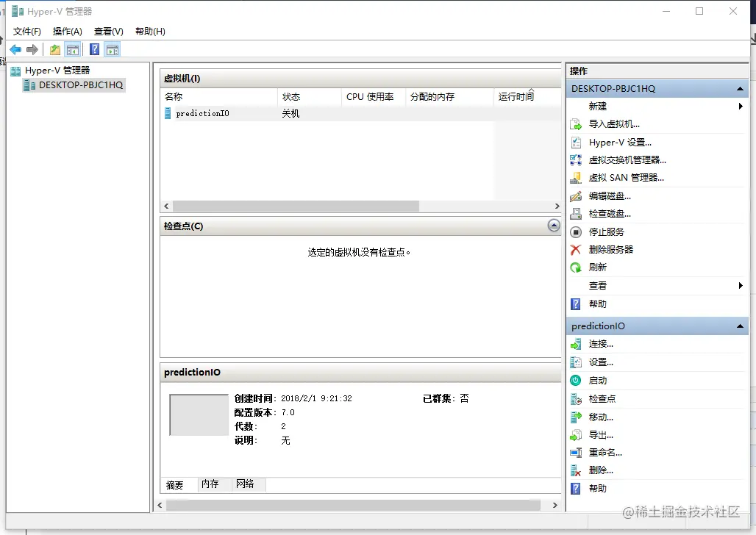Image resolution: width=756 pixels, height=535 pixels.
Task: Click the 重命名 rename icon
Action: [576, 453]
